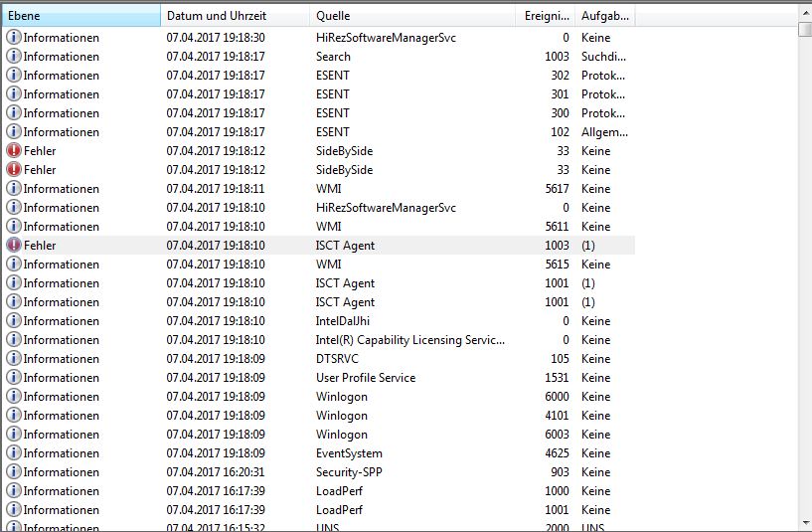Click Winlogon source with event 6000
The image size is (812, 532).
pyautogui.click(x=342, y=397)
